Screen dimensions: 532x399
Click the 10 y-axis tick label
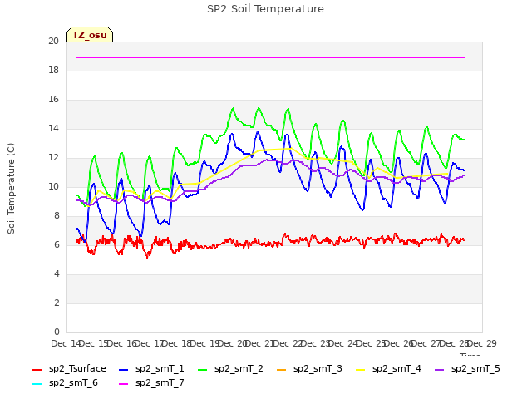coord(53,186)
